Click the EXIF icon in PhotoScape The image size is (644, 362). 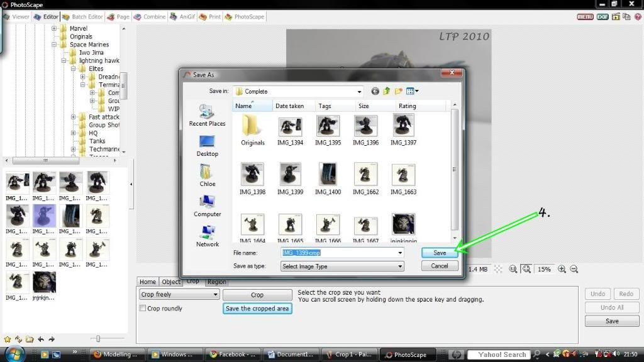[602, 17]
